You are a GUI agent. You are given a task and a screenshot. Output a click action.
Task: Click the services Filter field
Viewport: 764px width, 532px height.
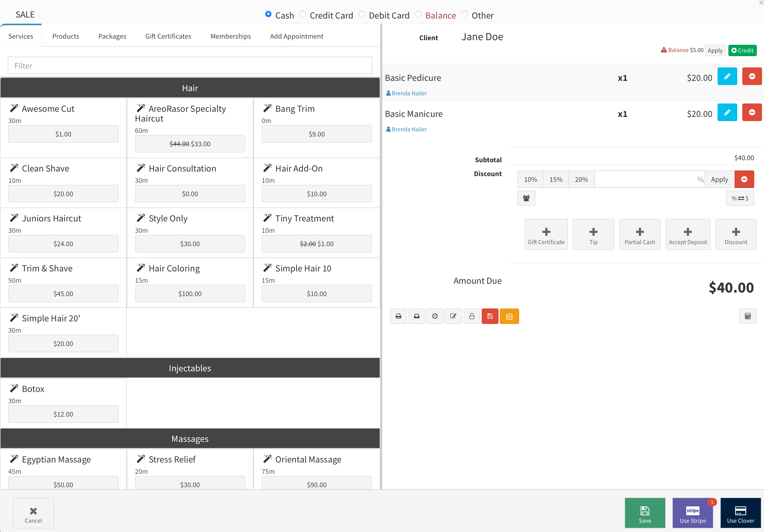[190, 65]
